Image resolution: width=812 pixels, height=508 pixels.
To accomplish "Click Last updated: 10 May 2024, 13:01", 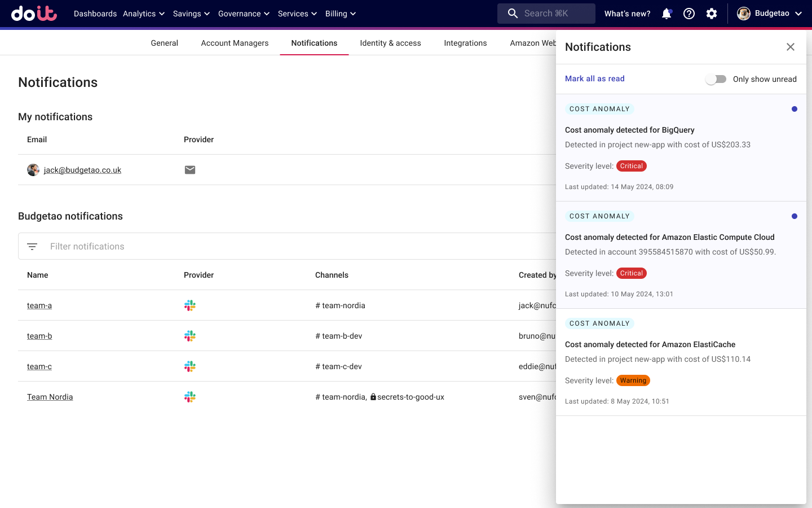I will (x=619, y=294).
